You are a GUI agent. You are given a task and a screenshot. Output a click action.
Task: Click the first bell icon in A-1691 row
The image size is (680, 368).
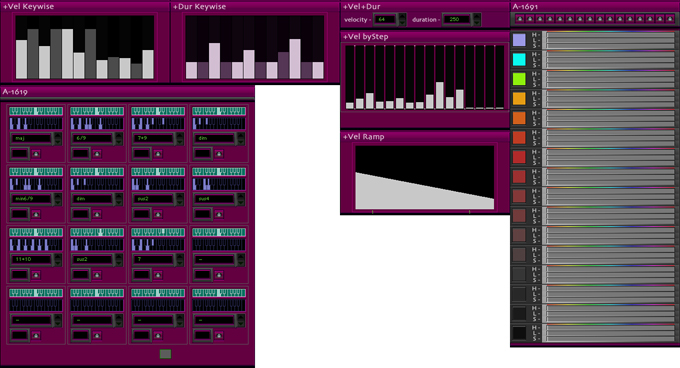tap(520, 19)
